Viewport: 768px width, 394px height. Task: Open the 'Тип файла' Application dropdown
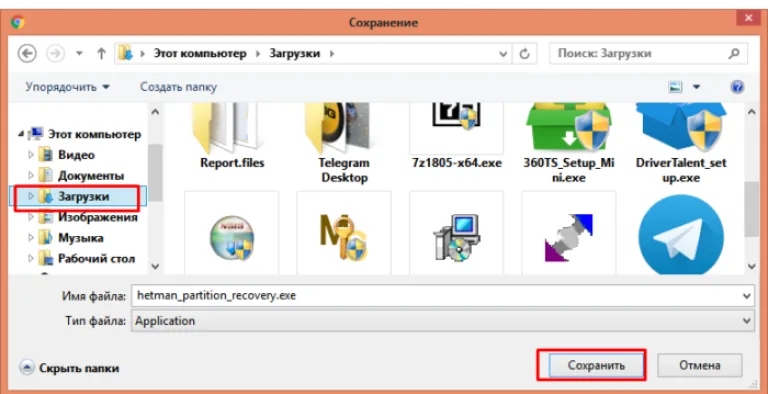[442, 321]
